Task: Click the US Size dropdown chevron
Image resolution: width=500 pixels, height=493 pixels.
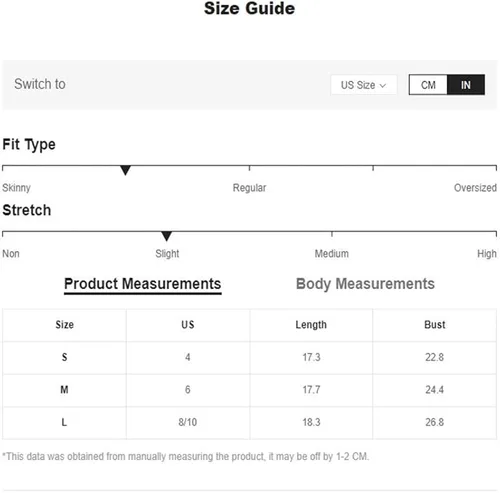Action: [x=383, y=85]
